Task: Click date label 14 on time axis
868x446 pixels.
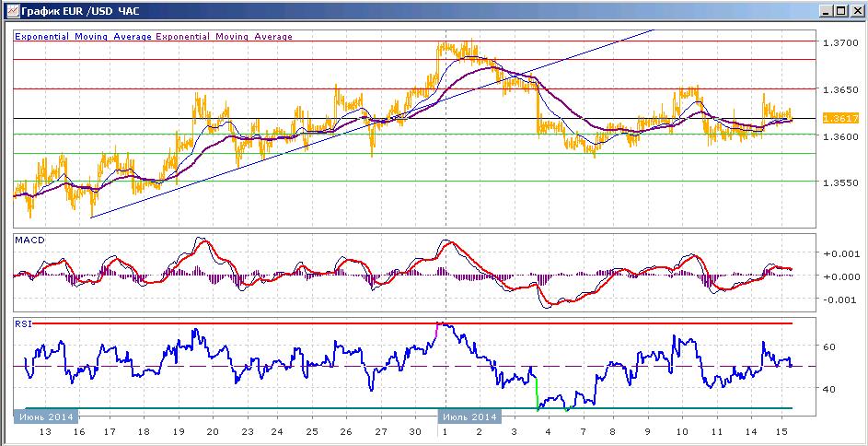Action: point(751,432)
